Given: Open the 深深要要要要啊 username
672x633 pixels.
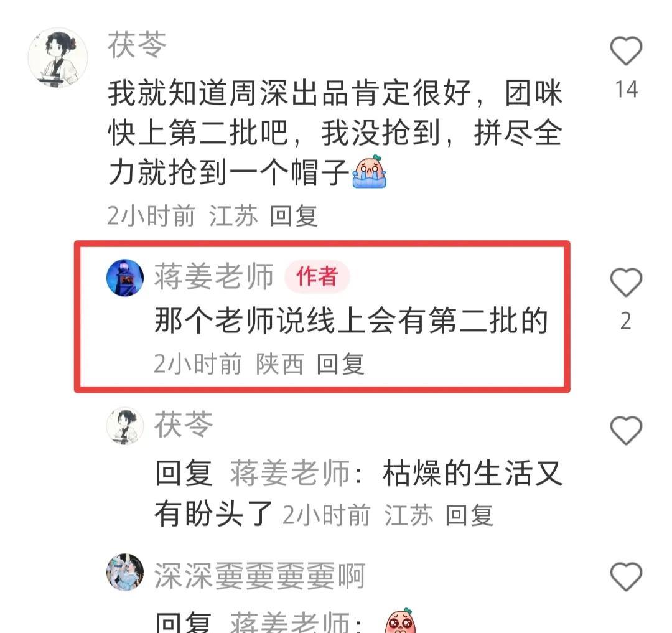Looking at the screenshot, I should point(259,576).
